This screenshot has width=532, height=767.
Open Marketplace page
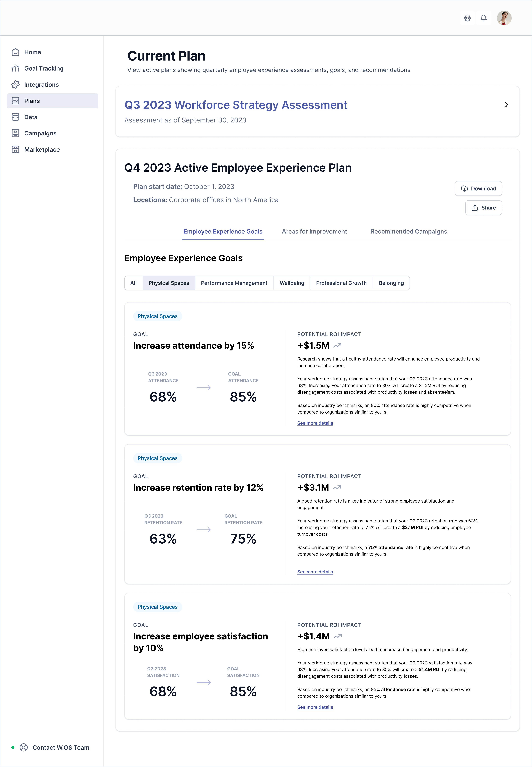[x=52, y=149]
